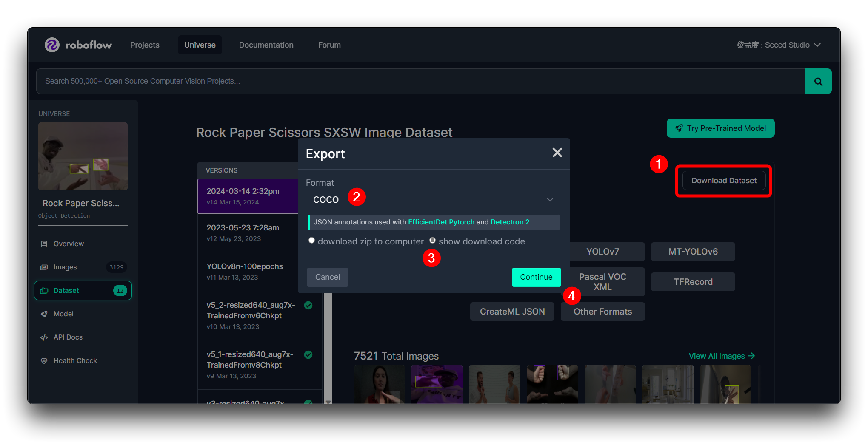This screenshot has width=868, height=445.
Task: Click the green search magnifier button
Action: click(818, 81)
